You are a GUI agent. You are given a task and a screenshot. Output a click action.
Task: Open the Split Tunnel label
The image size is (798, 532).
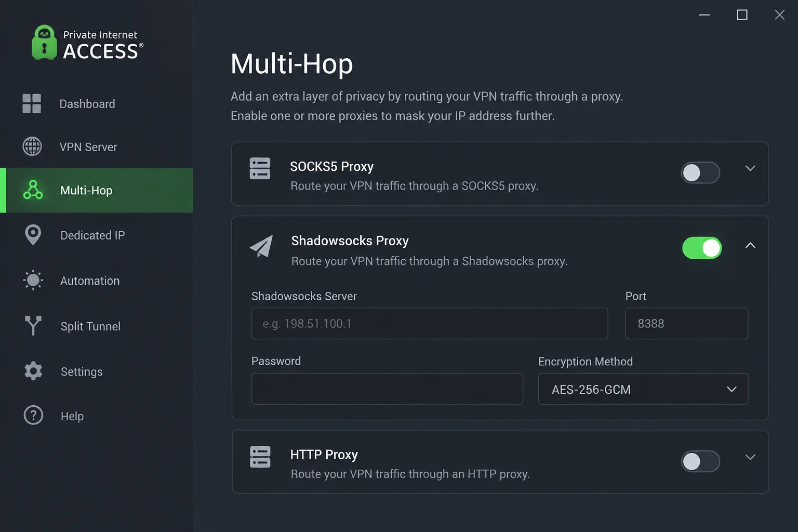(90, 326)
